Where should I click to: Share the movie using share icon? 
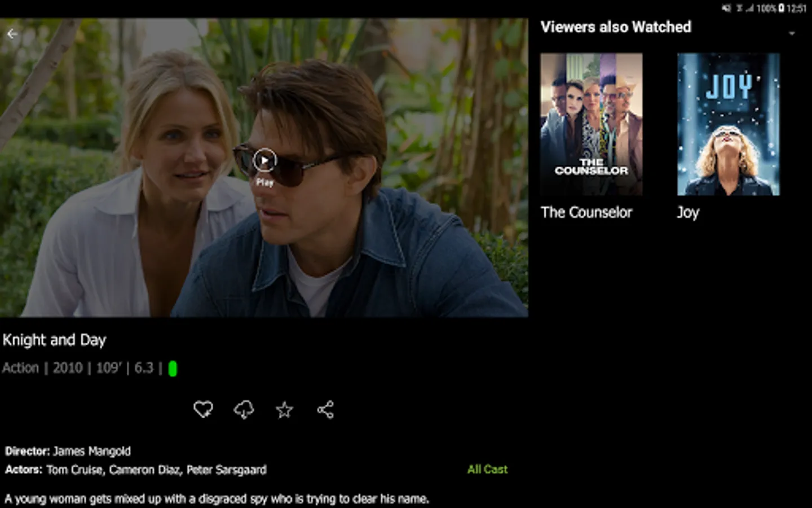pyautogui.click(x=325, y=410)
